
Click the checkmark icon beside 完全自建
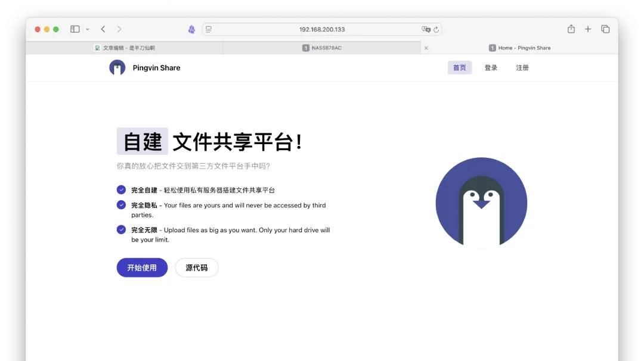[120, 188]
